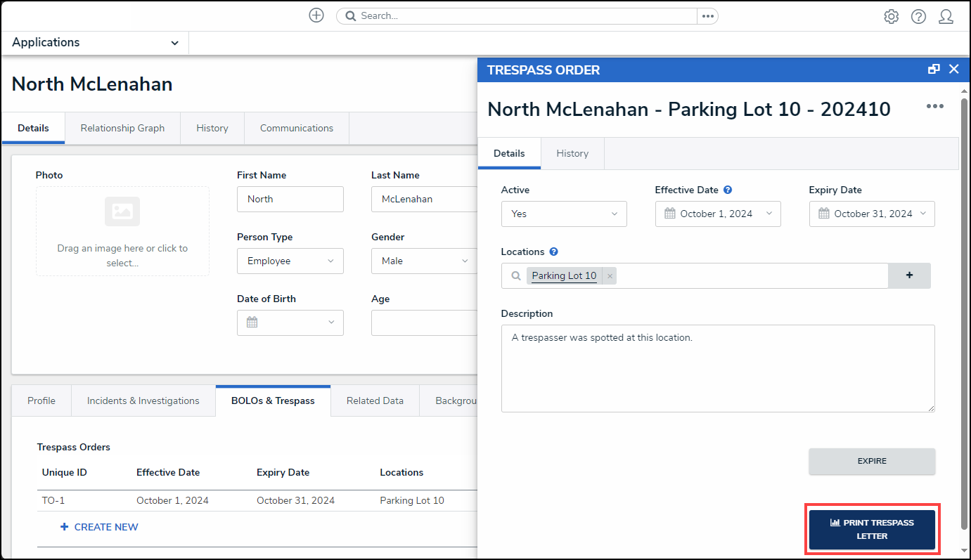Viewport: 971px width, 560px height.
Task: Open the settings gear icon
Action: [x=891, y=16]
